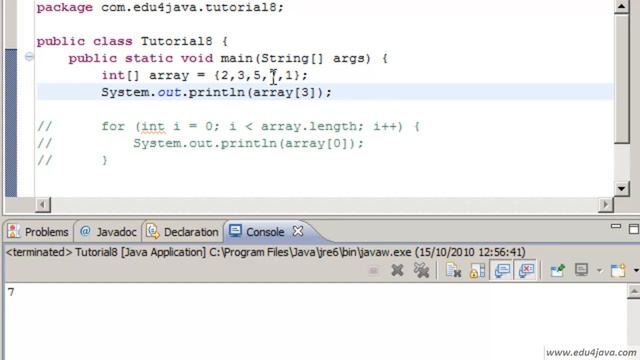Click the println(array[3]) statement
The width and height of the screenshot is (640, 360).
pyautogui.click(x=217, y=92)
